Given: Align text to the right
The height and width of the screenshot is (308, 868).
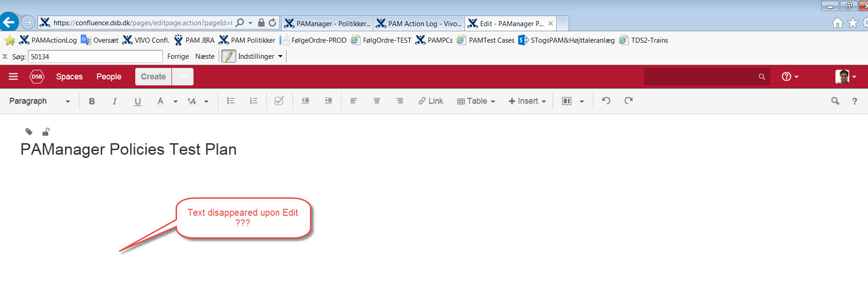Looking at the screenshot, I should click(399, 101).
